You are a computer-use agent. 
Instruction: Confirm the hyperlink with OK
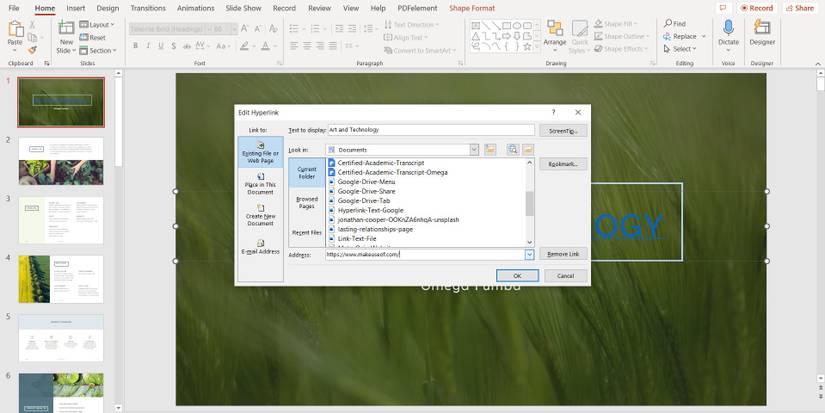tap(517, 276)
